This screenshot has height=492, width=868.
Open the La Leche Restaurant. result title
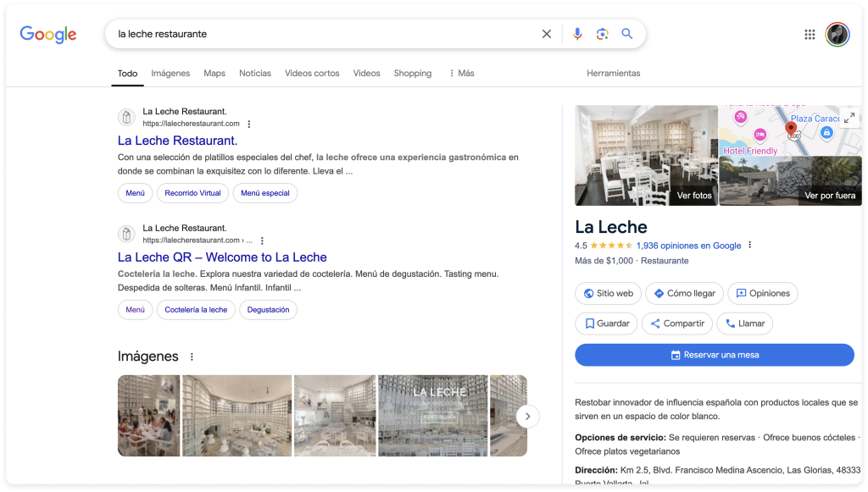click(178, 141)
